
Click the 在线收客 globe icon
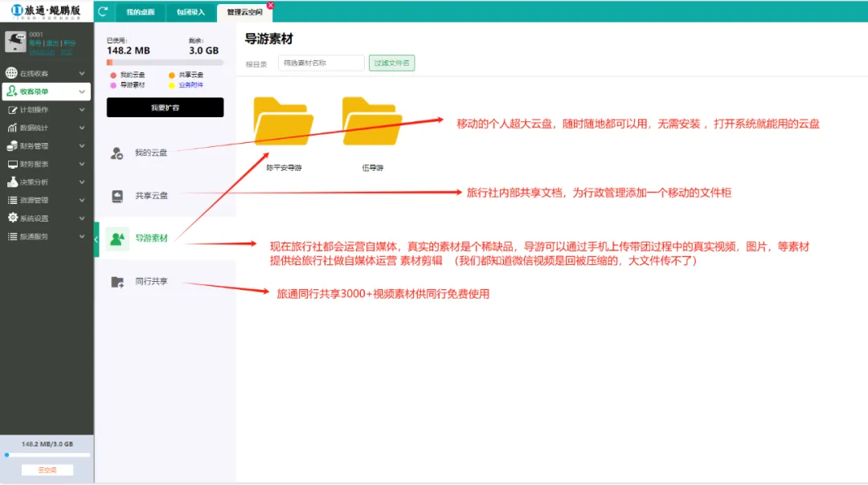click(11, 73)
